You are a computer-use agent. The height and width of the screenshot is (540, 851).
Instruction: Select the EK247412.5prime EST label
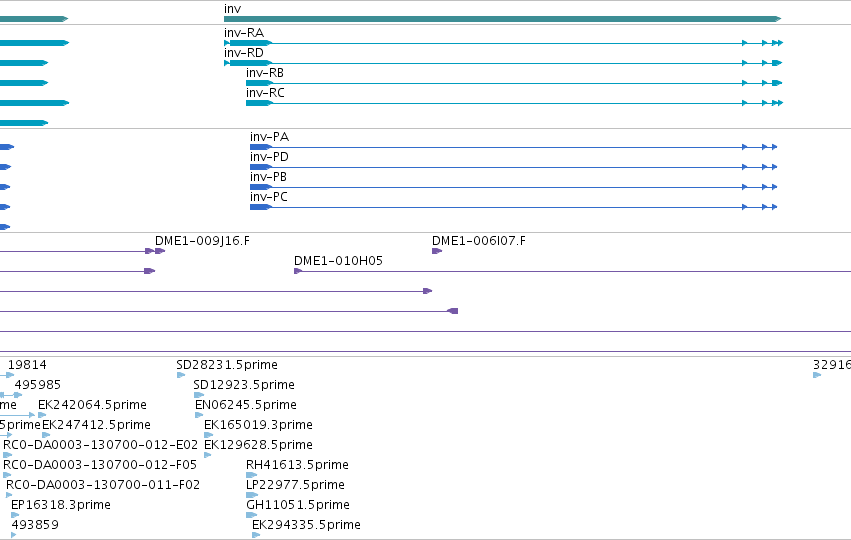tap(96, 425)
